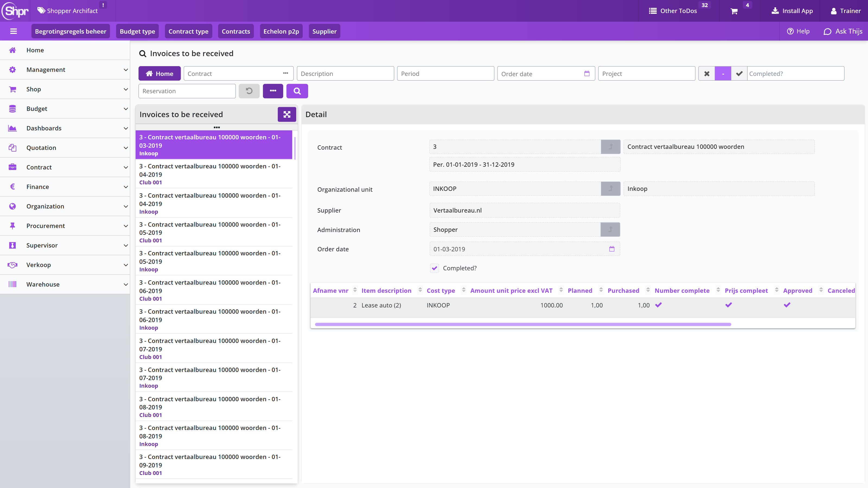Set Completed filter to No (X)

[707, 73]
